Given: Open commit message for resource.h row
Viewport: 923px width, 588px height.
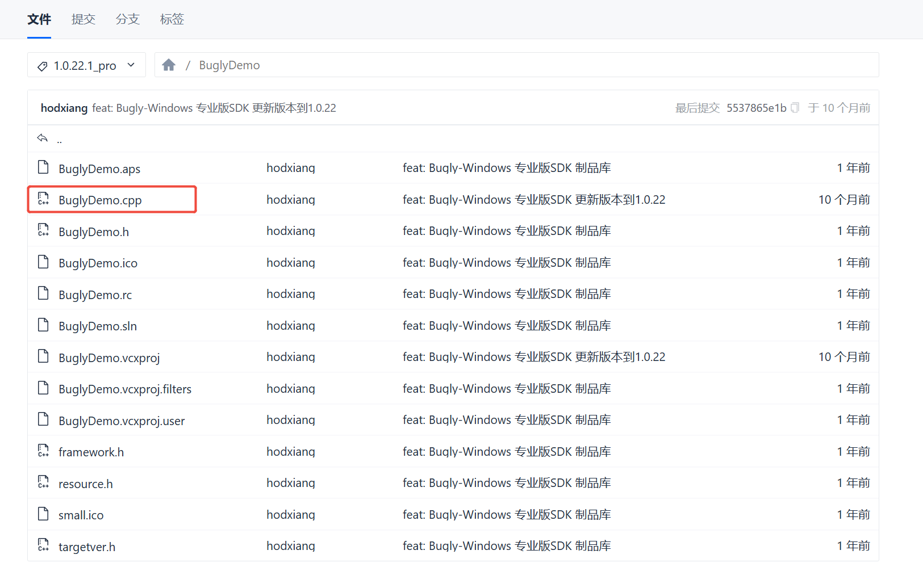Looking at the screenshot, I should click(x=507, y=483).
